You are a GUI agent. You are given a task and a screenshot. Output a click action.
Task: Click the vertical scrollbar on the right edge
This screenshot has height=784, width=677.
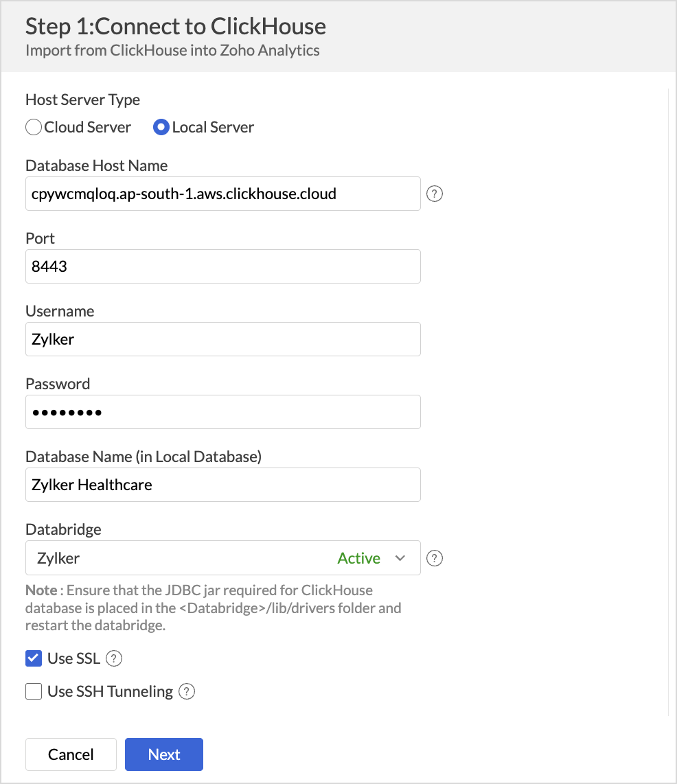click(x=669, y=402)
